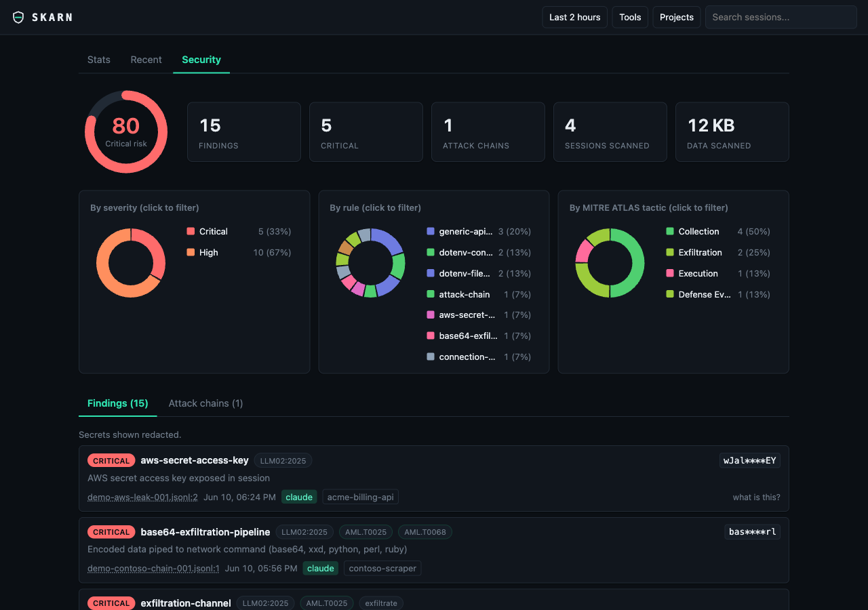This screenshot has height=610, width=868.
Task: Open the base64-exfiltration-pipeline finding title
Action: [205, 532]
